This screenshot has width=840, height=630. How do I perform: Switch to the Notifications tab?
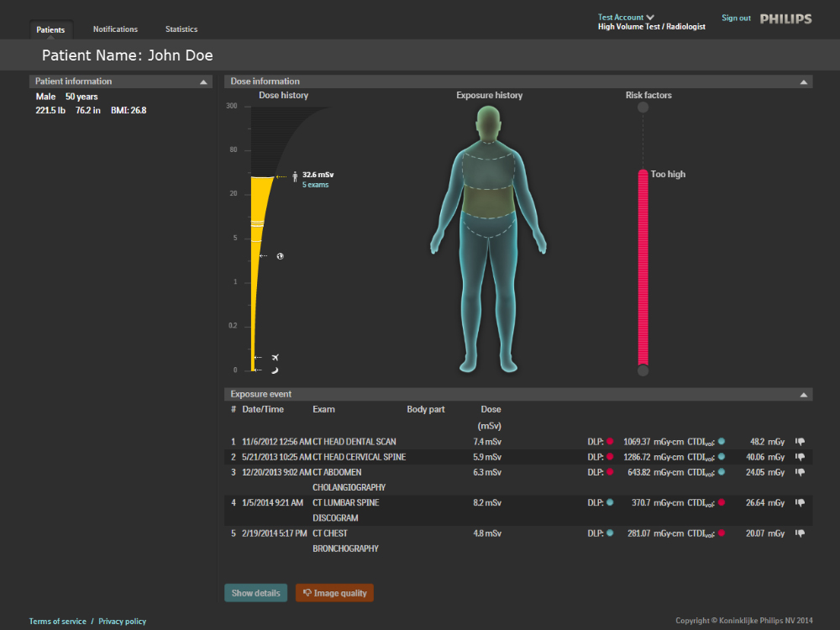(x=115, y=29)
